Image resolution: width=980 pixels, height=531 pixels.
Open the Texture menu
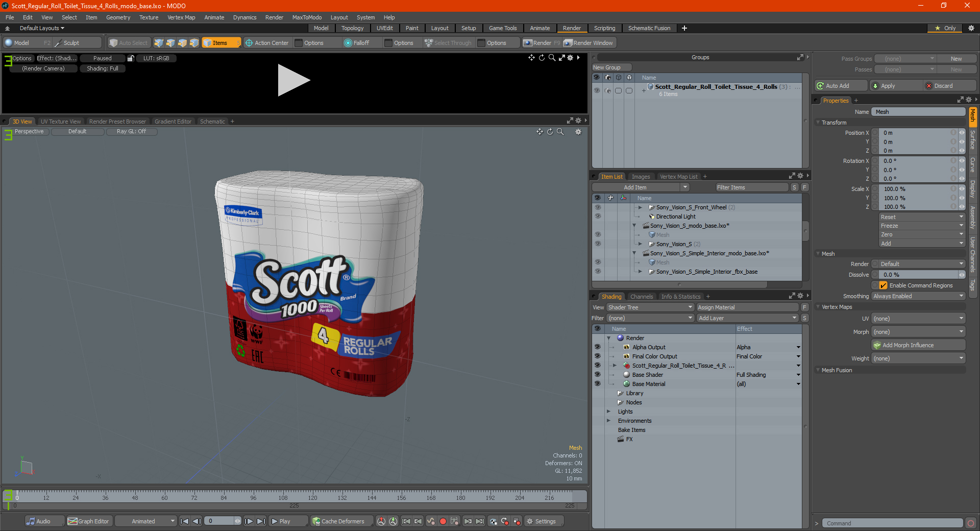tap(149, 17)
